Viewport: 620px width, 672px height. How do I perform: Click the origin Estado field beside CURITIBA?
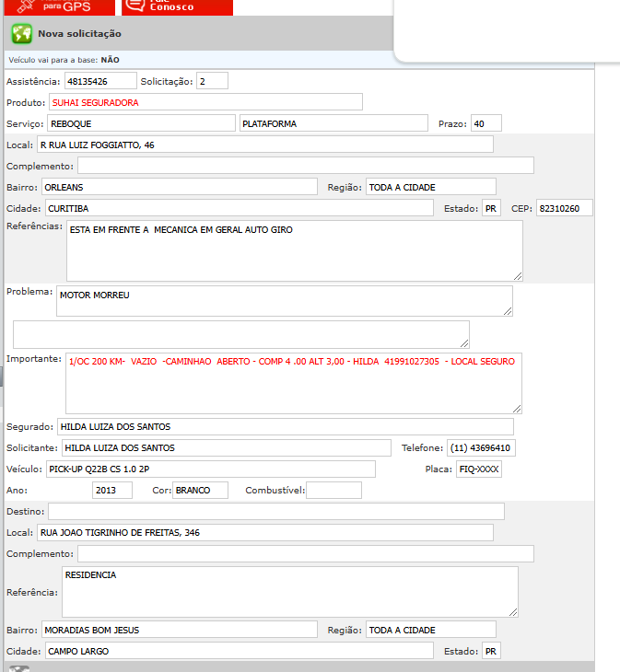(x=491, y=208)
